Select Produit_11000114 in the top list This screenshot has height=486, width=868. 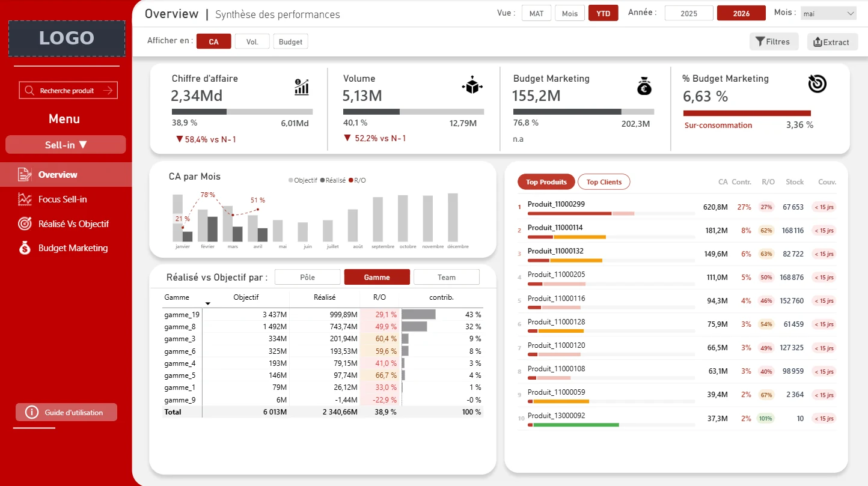coord(555,228)
